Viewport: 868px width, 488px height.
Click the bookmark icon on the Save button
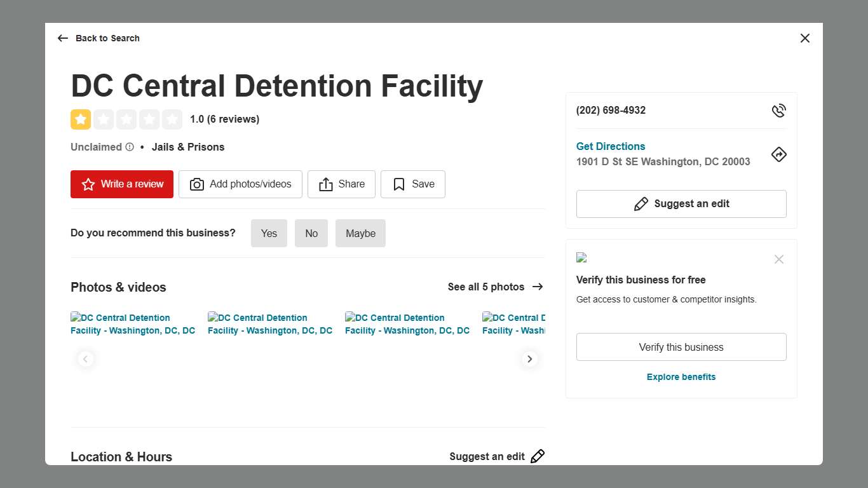[398, 184]
